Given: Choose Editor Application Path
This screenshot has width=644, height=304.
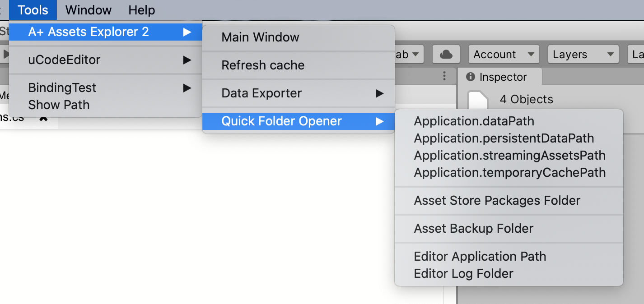Looking at the screenshot, I should [x=509, y=257].
